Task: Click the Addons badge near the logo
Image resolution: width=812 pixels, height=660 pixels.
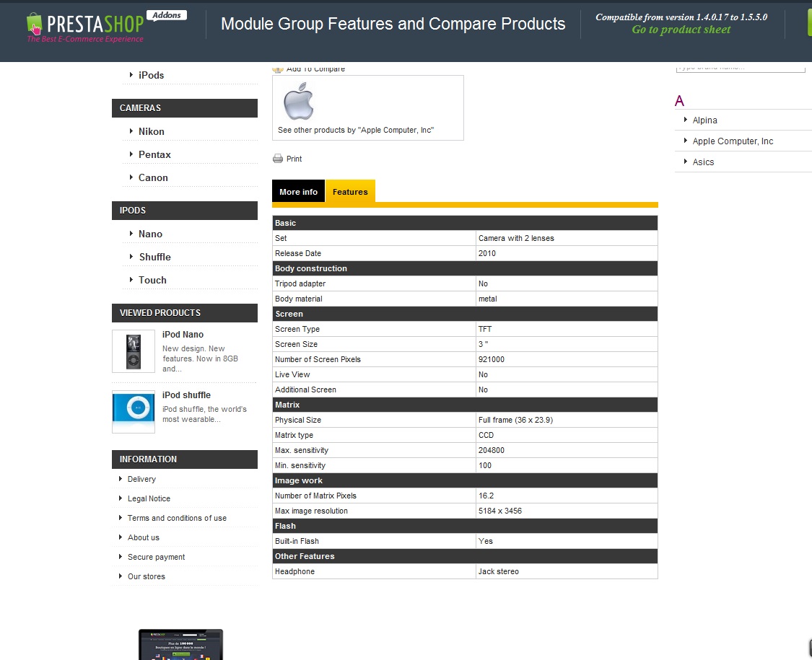Action: tap(166, 15)
